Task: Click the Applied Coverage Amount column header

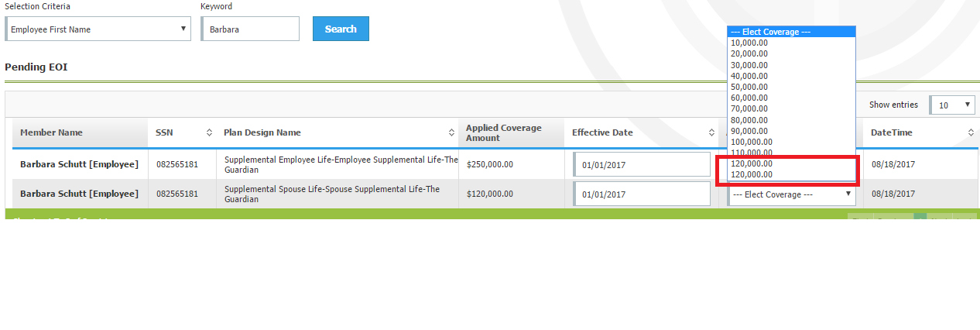Action: tap(503, 132)
